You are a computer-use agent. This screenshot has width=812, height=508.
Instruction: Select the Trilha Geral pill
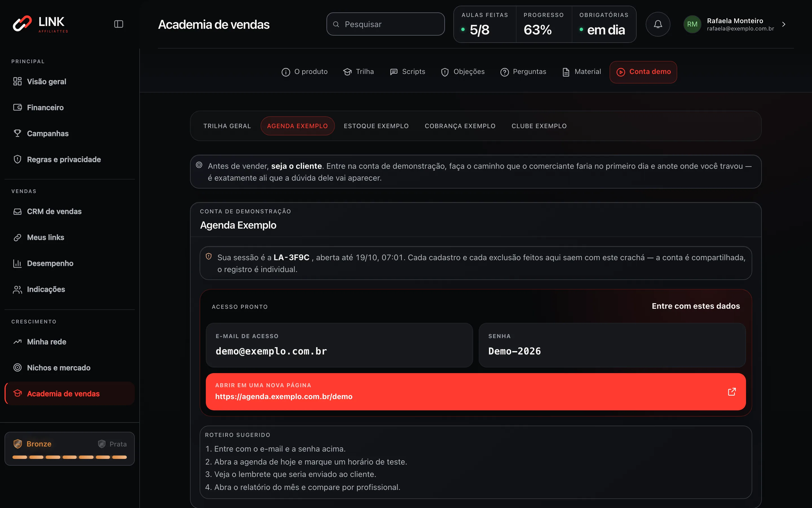point(227,126)
